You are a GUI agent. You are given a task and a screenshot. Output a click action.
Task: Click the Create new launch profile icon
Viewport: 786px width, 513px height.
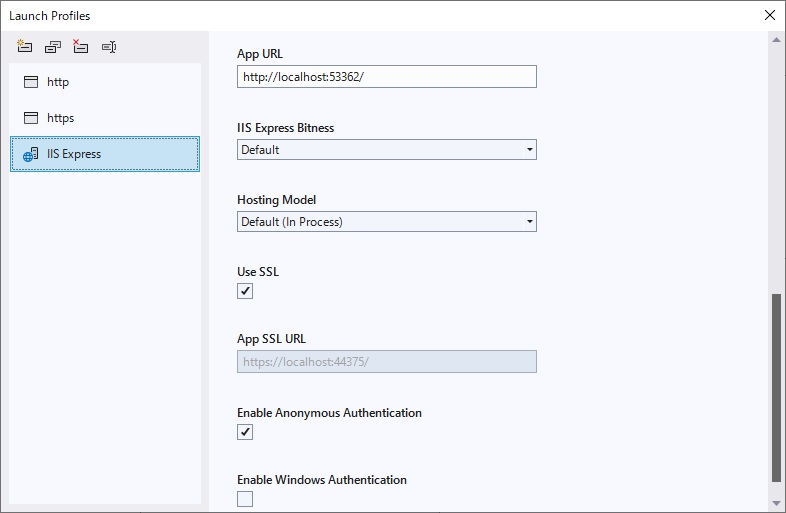(25, 47)
